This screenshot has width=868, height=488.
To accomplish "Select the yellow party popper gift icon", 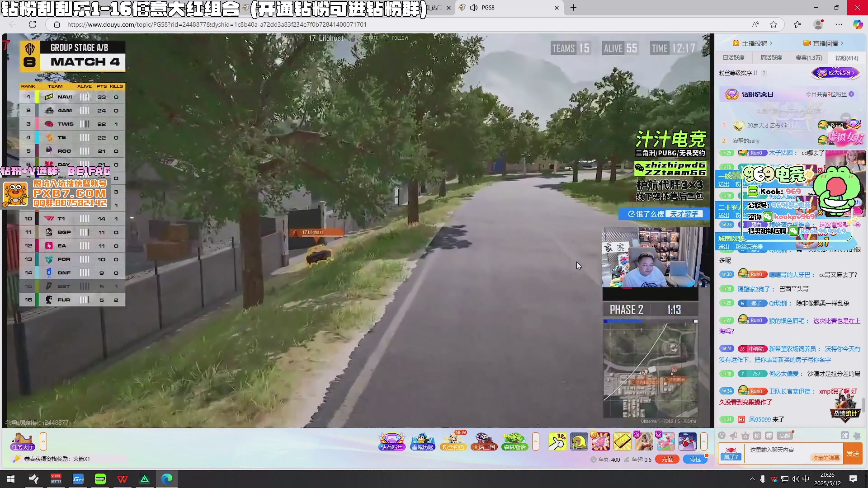I will coord(557,441).
